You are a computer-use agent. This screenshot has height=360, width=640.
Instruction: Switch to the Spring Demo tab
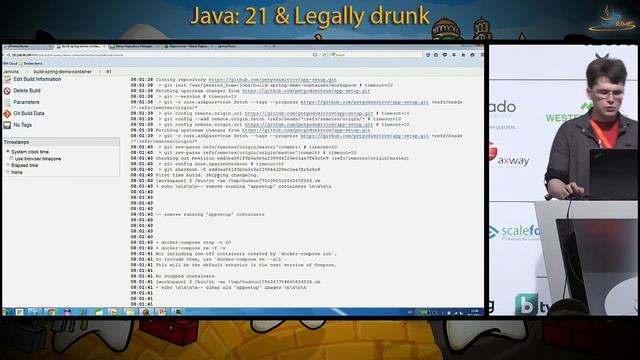[241, 47]
